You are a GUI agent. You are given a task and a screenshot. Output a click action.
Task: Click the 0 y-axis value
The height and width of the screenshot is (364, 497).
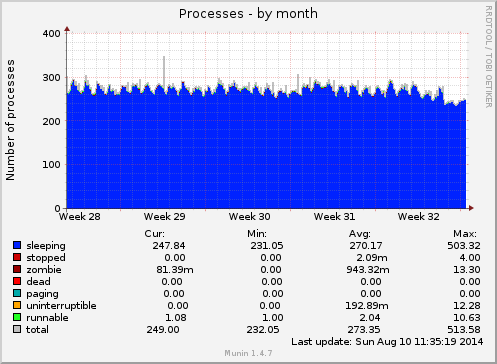tap(57, 208)
